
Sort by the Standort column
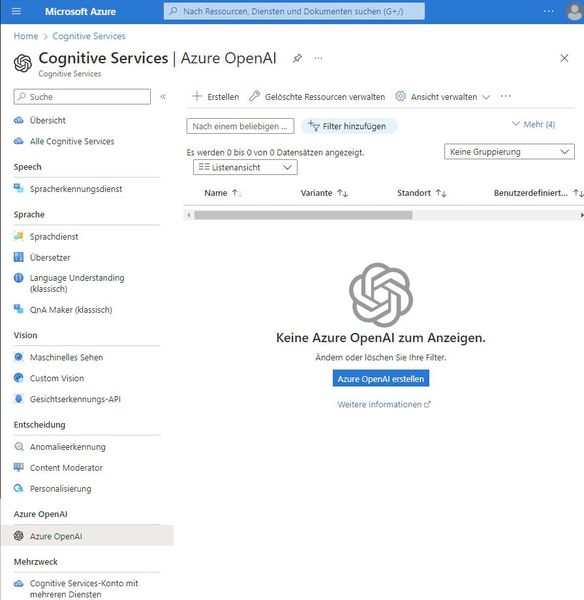[x=421, y=193]
